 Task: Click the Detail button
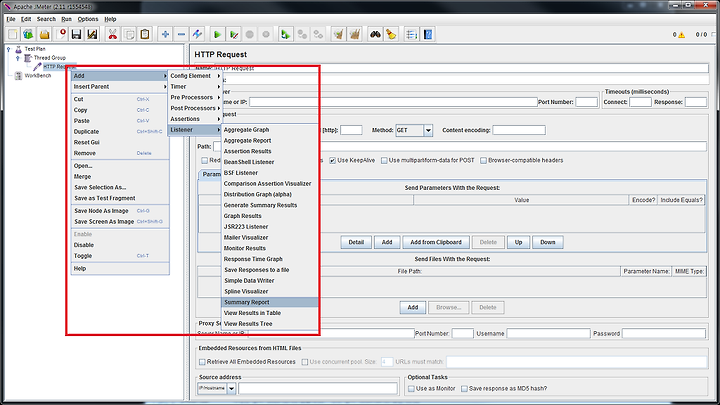click(356, 242)
